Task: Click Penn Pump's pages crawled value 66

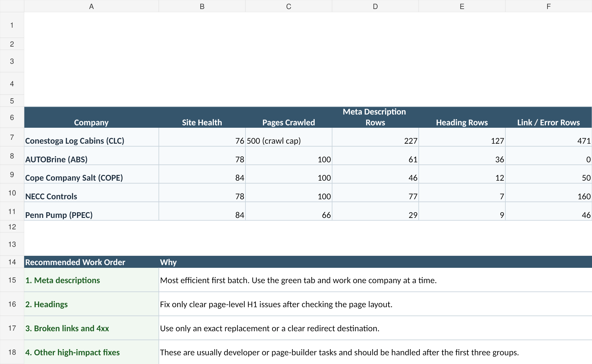Action: click(x=289, y=211)
